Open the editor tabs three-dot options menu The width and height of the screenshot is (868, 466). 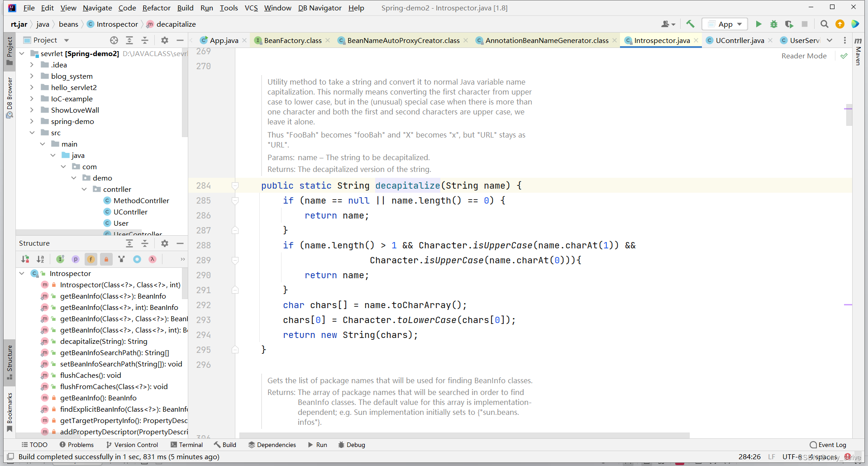(844, 40)
